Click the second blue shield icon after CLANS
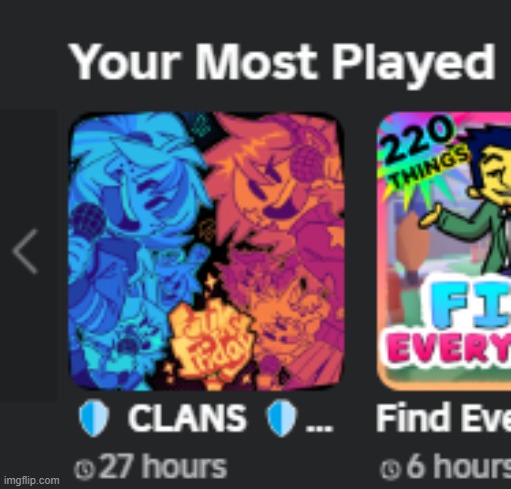 281,418
